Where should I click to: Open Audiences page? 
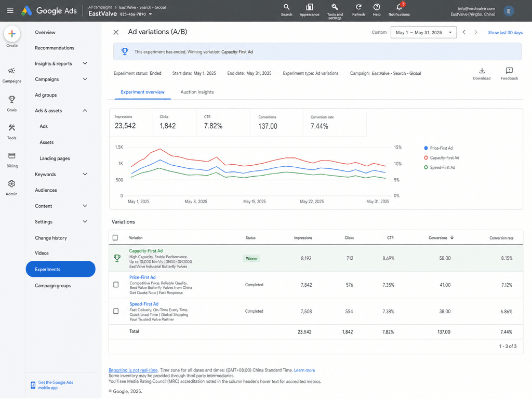coord(46,190)
